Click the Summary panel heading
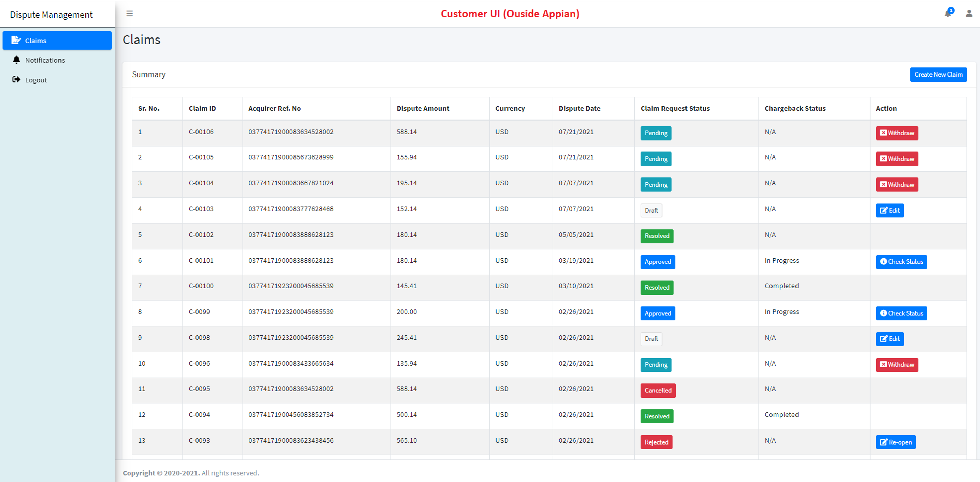Image resolution: width=980 pixels, height=482 pixels. pyautogui.click(x=148, y=74)
